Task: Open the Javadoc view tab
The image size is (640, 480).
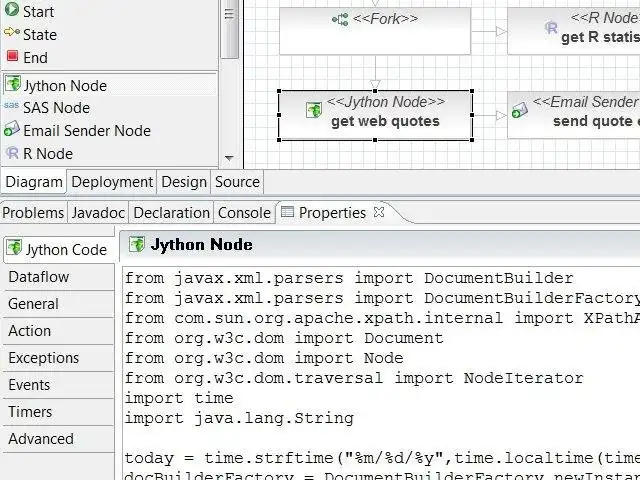Action: pos(98,213)
